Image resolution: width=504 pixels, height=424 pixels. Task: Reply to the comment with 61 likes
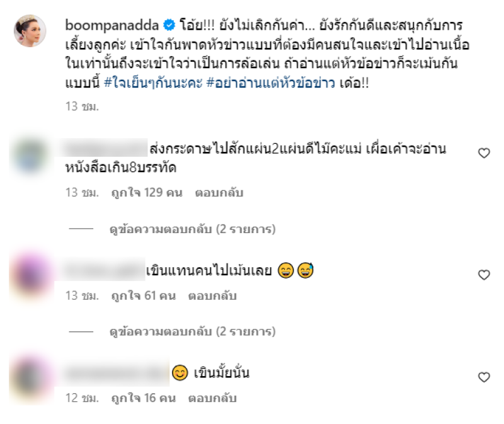coord(212,295)
